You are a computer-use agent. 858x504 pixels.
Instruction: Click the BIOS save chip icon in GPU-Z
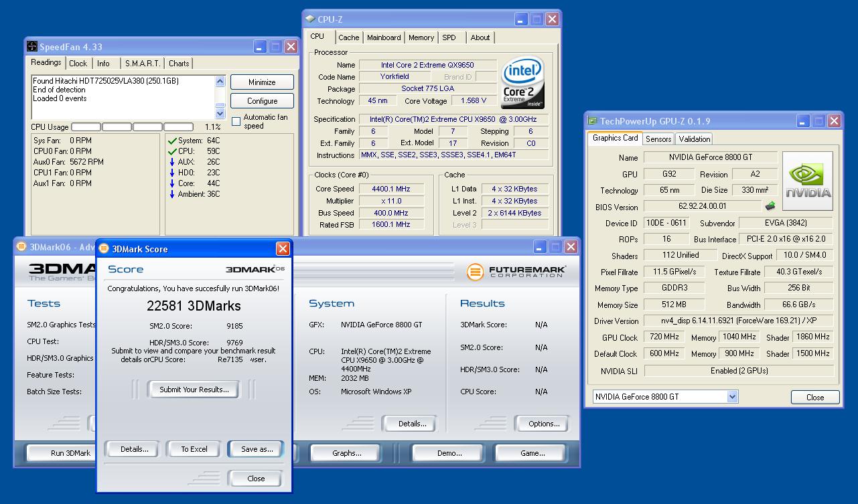(770, 206)
